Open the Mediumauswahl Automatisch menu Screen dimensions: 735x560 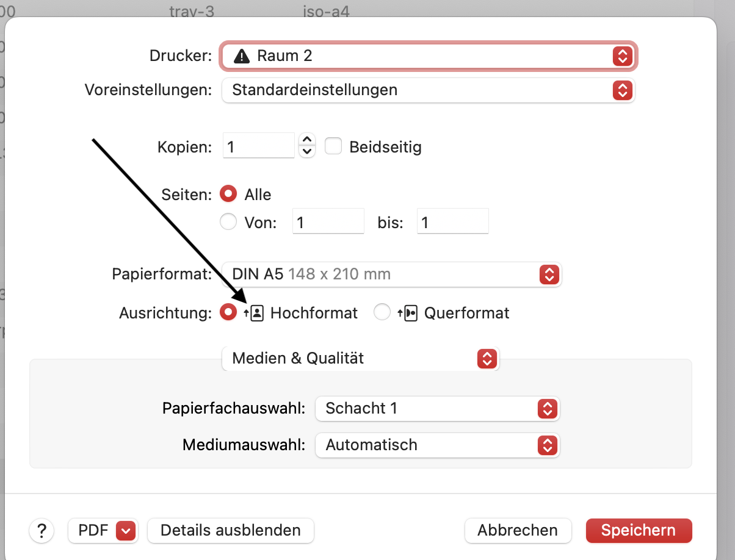(x=437, y=445)
